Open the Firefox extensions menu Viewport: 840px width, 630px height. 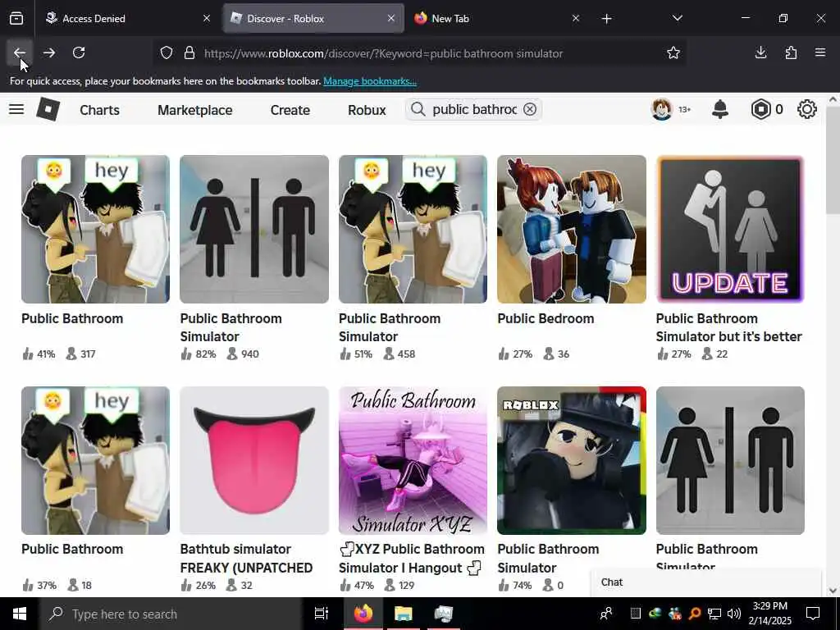(791, 52)
